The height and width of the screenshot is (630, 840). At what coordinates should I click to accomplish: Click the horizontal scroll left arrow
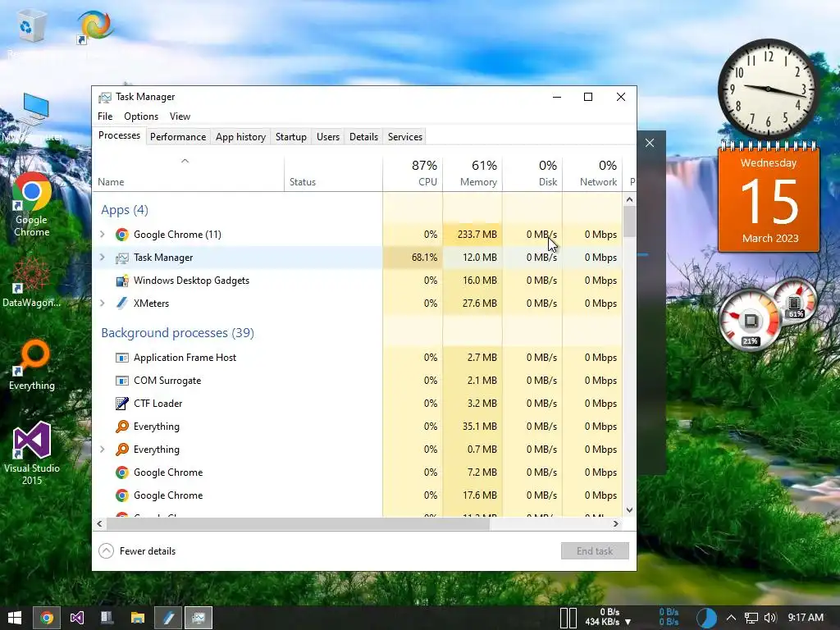pos(99,523)
